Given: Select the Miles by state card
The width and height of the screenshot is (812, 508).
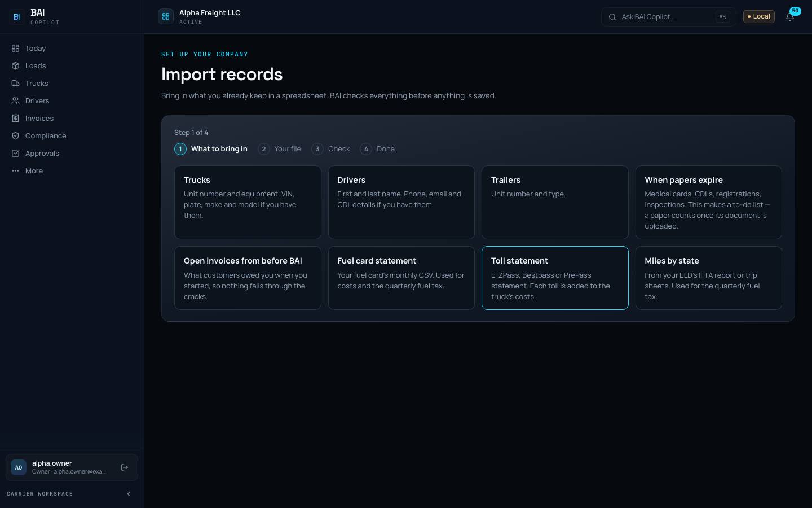Looking at the screenshot, I should pos(709,278).
